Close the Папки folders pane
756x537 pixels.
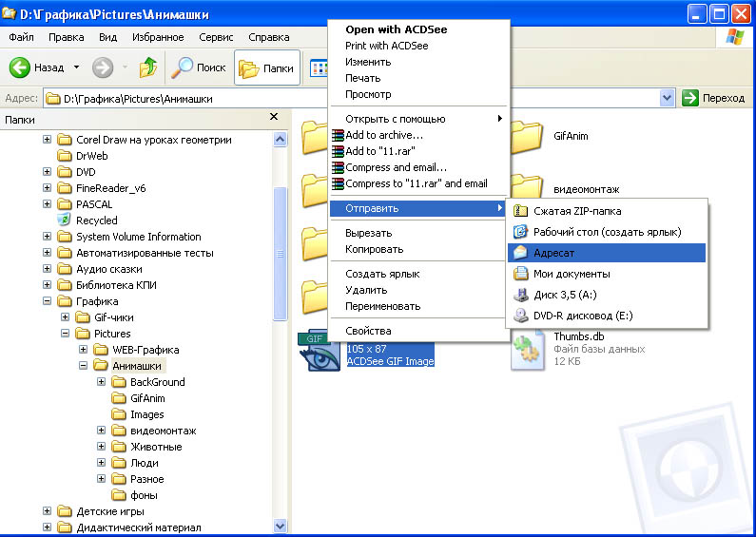point(274,117)
